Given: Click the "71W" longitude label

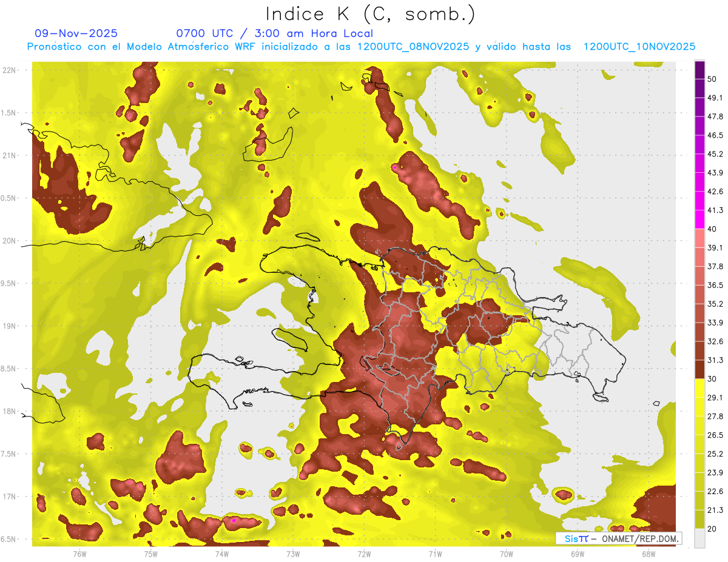Looking at the screenshot, I should tap(435, 554).
